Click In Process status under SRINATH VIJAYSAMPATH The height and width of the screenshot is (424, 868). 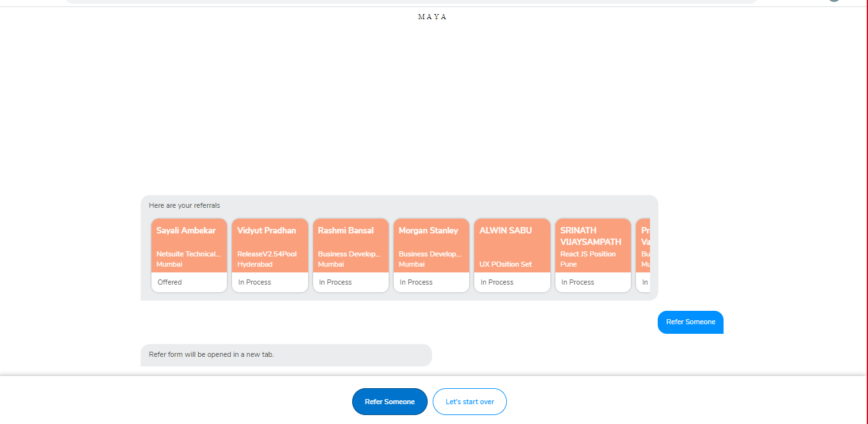pyautogui.click(x=593, y=282)
